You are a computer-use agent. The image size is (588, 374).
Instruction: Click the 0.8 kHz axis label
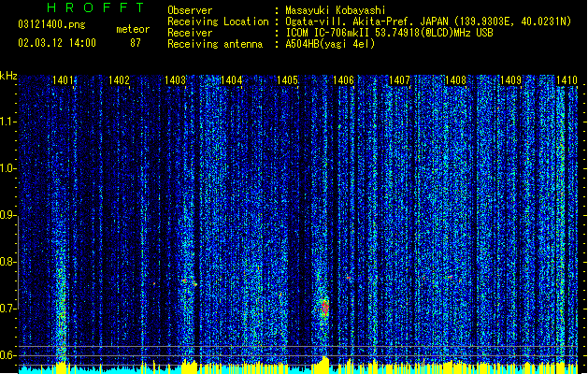8,262
